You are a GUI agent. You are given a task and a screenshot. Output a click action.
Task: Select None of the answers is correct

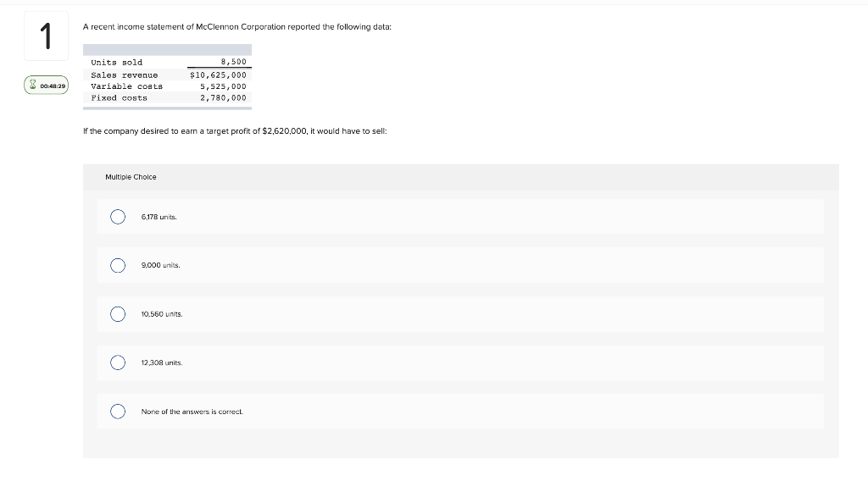click(x=117, y=412)
